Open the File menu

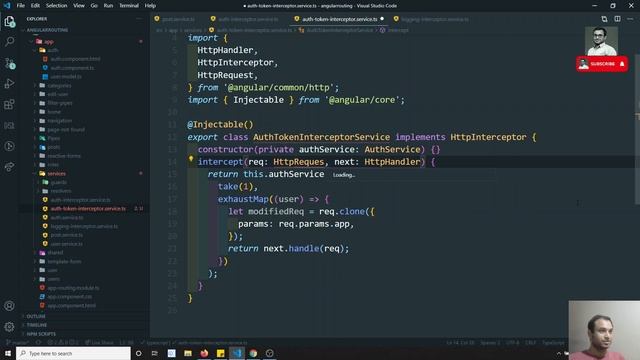pos(21,6)
